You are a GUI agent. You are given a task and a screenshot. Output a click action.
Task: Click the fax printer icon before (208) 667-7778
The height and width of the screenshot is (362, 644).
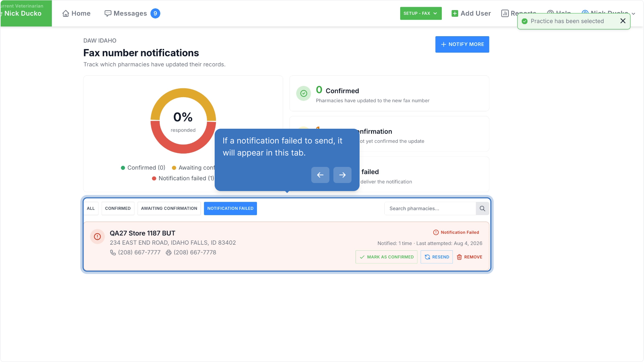tap(169, 252)
